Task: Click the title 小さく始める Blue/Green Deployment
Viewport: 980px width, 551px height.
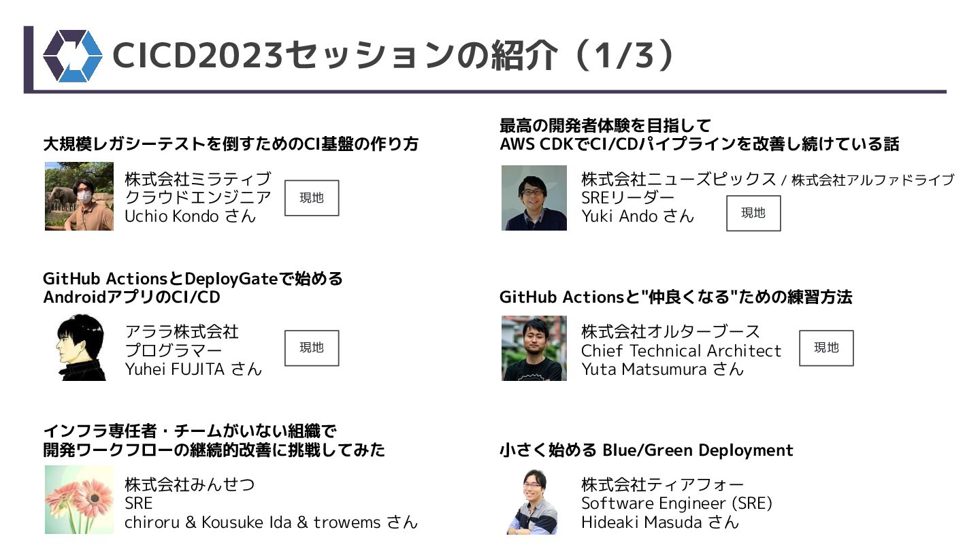Action: click(647, 450)
